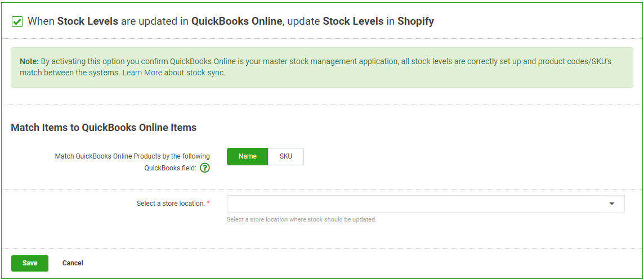Select Name matching option
Viewport: 644px width, 280px height.
[x=247, y=156]
